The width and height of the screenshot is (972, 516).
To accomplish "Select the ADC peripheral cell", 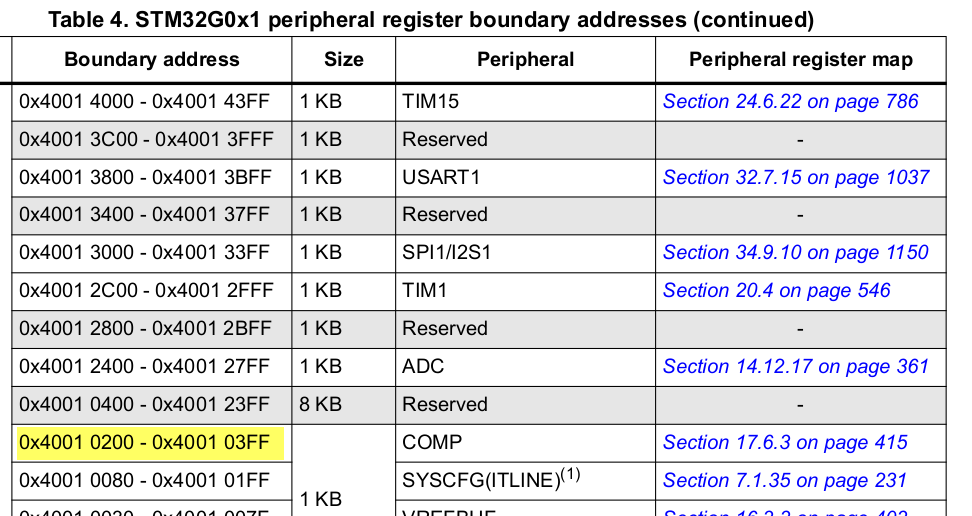I will pyautogui.click(x=525, y=367).
